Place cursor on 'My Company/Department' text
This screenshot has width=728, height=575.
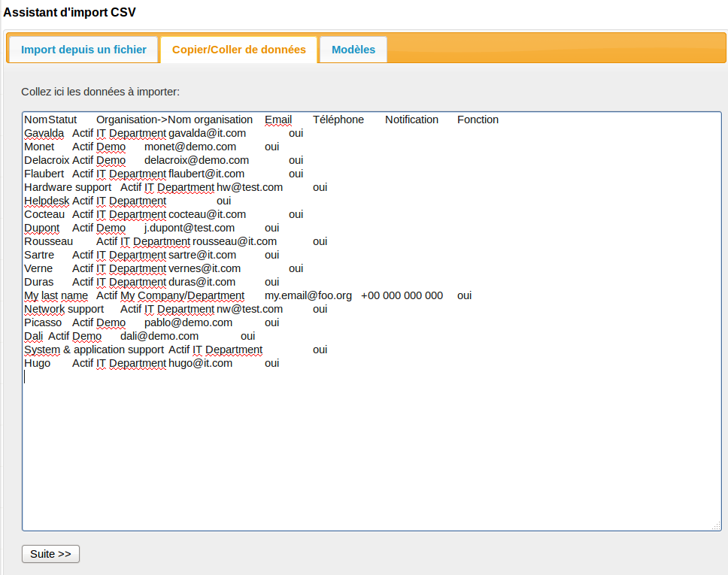(182, 296)
